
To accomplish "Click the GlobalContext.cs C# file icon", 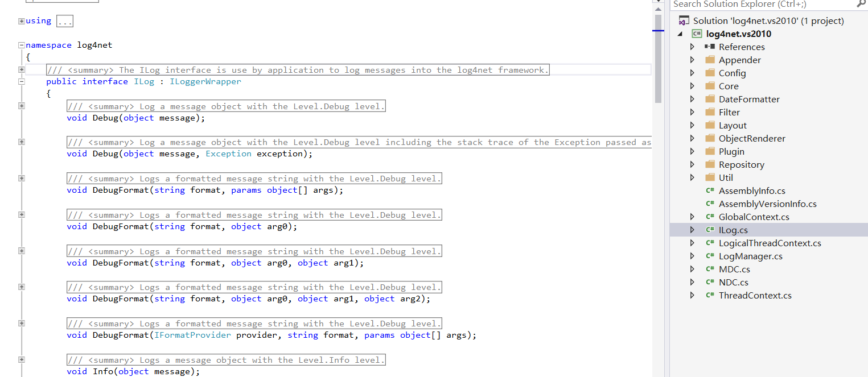I will (710, 217).
